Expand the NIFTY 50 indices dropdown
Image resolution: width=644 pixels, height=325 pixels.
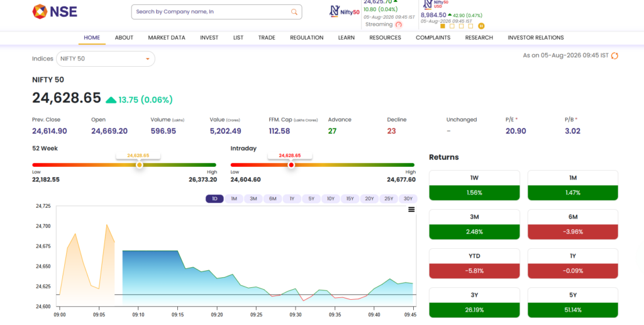click(106, 59)
